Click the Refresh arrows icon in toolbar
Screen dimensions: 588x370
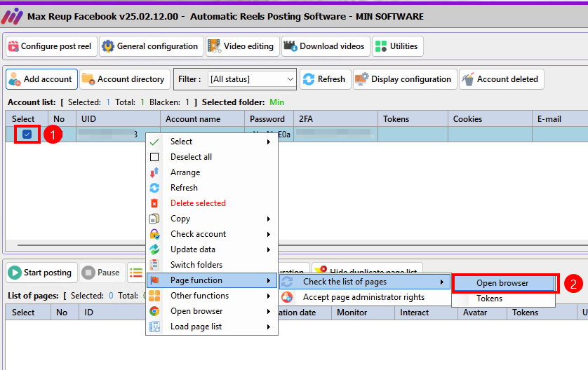pyautogui.click(x=309, y=79)
